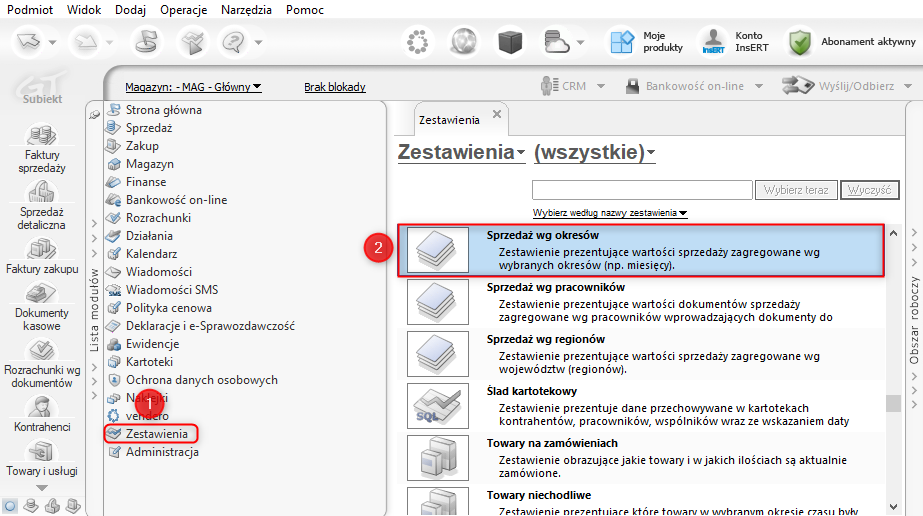Open Deklaracje i e-Sprawozdawczość module
This screenshot has width=923, height=516.
pos(210,326)
